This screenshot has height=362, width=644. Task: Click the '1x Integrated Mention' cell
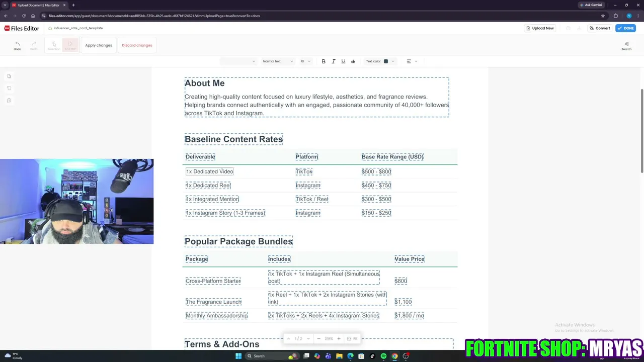[x=212, y=199]
